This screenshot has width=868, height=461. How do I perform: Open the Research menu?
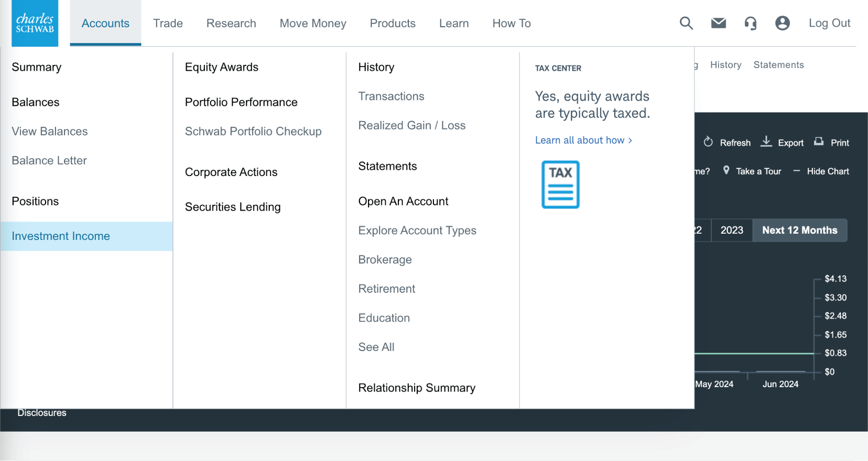click(x=231, y=23)
